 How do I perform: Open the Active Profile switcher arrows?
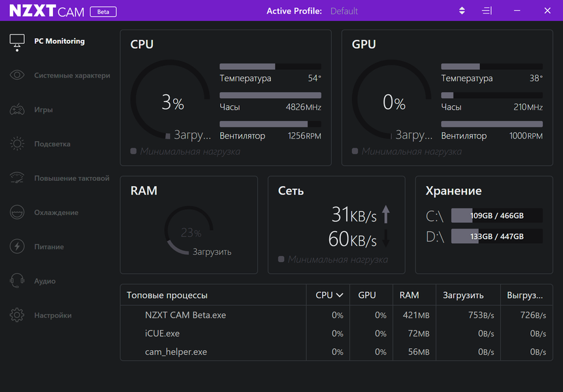pos(462,11)
